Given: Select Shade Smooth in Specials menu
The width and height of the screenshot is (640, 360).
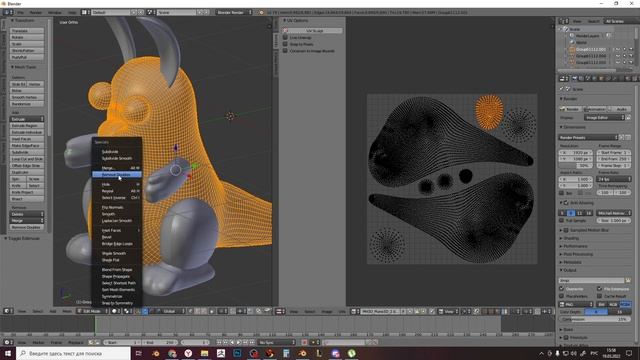Looking at the screenshot, I should pos(113,253).
